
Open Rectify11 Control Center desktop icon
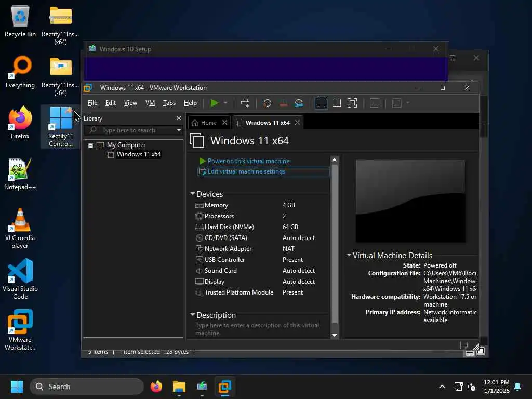point(60,127)
